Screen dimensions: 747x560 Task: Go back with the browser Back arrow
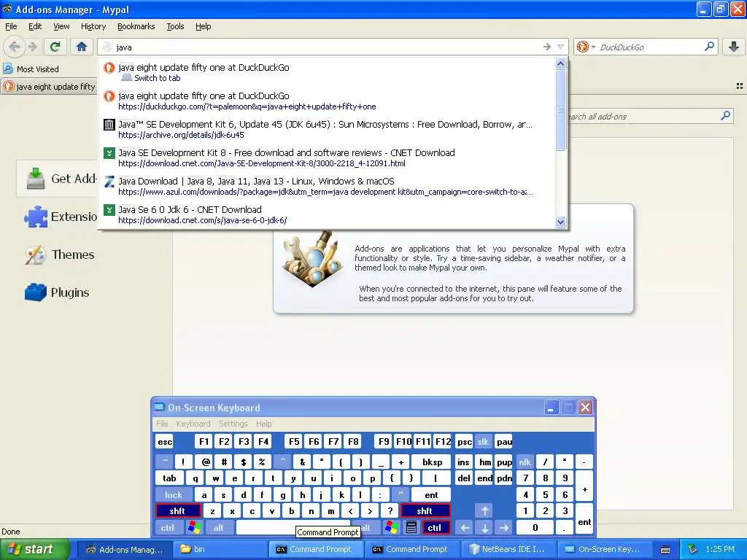click(x=15, y=47)
